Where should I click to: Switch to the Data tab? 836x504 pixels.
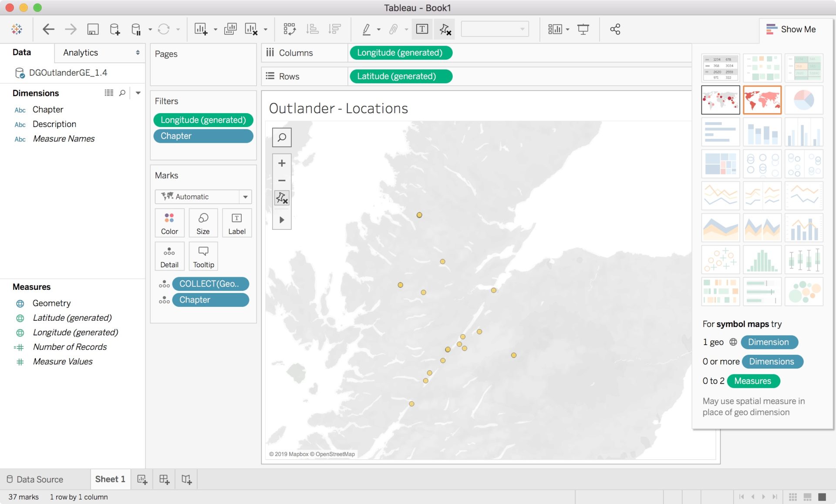pos(22,52)
